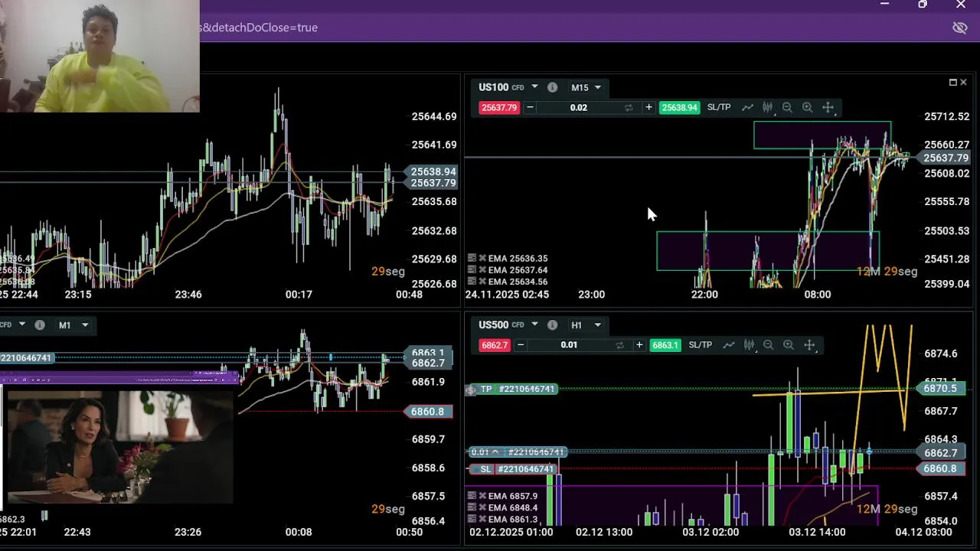Zoom in on the US100 chart
Image resolution: width=980 pixels, height=551 pixels.
click(x=807, y=108)
